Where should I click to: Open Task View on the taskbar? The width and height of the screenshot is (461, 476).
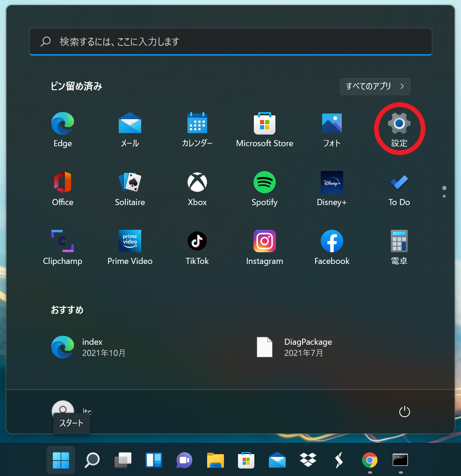click(x=123, y=460)
